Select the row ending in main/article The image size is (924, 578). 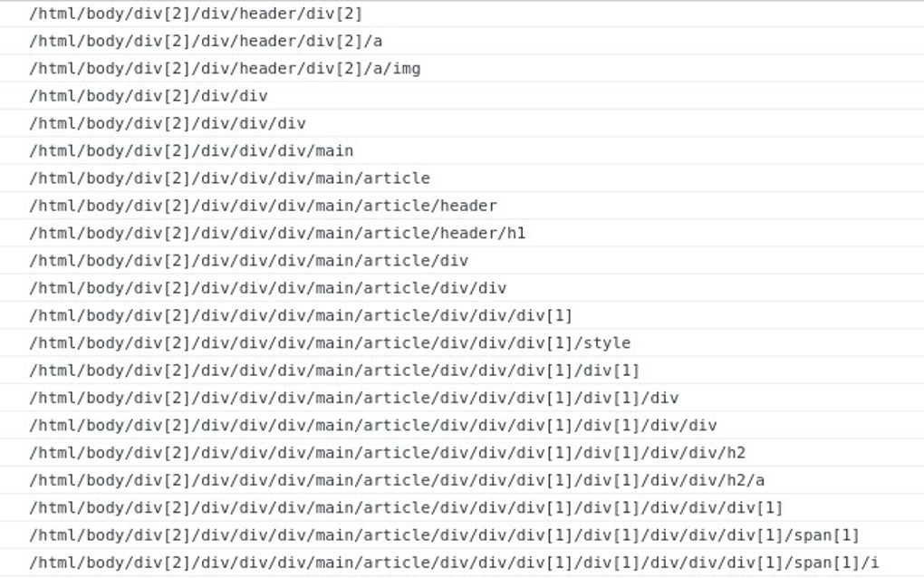click(x=462, y=178)
